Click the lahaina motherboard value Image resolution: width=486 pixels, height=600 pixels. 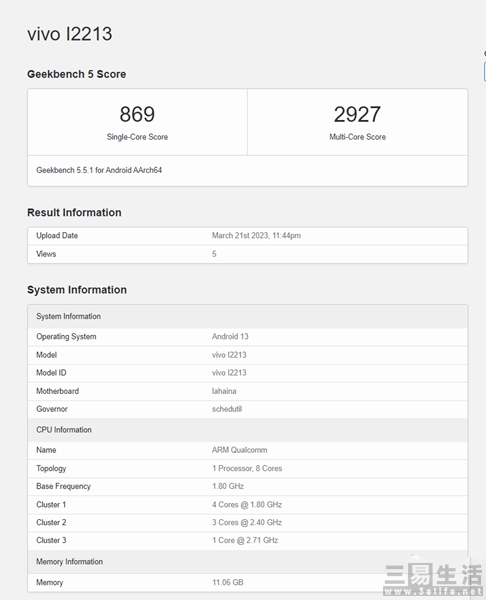tap(224, 391)
